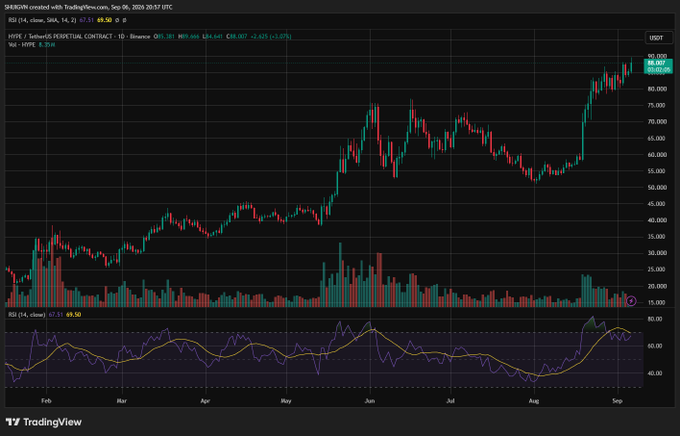Image resolution: width=680 pixels, height=436 pixels.
Task: Click the low value L84.641
Action: coord(213,36)
